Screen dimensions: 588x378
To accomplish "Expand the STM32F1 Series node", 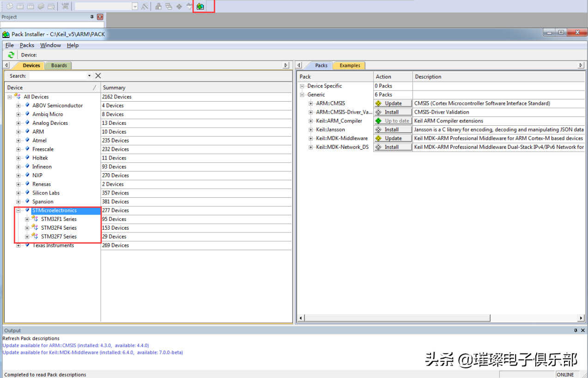I will [x=27, y=219].
